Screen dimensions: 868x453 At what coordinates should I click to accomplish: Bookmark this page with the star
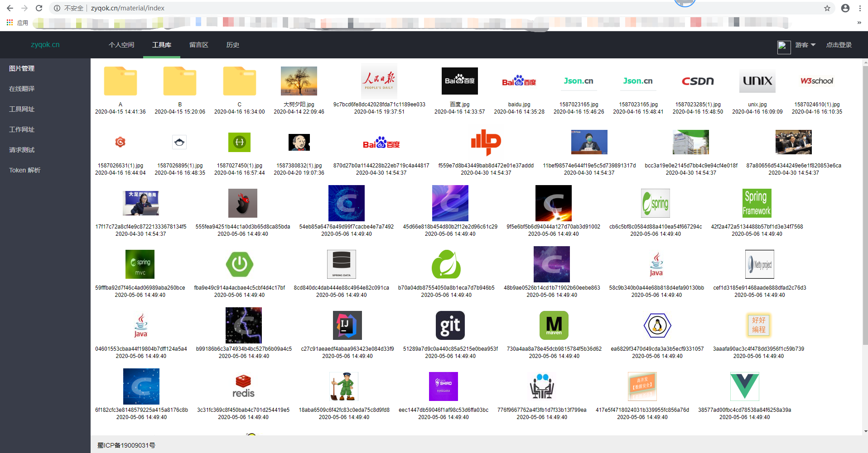point(827,8)
